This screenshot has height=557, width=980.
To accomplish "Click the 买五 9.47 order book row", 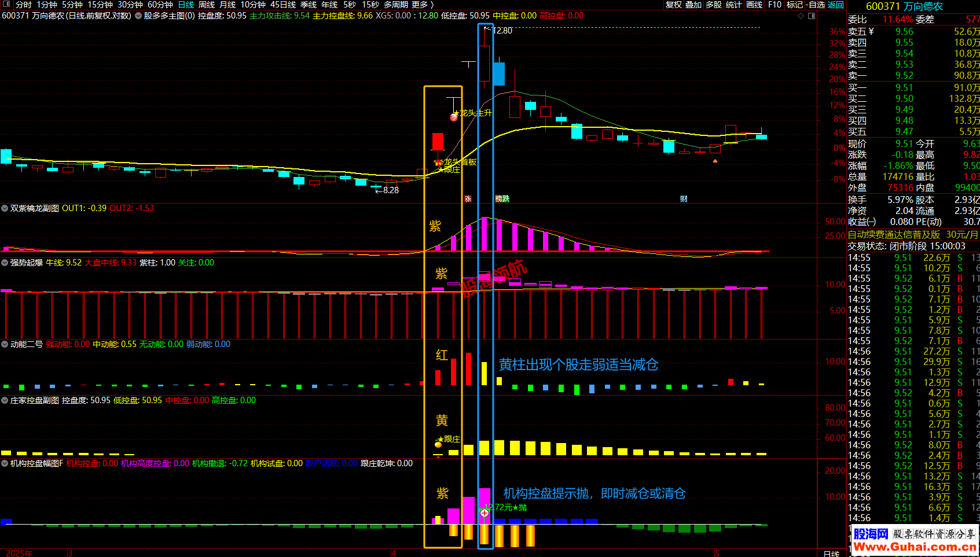I will point(913,132).
